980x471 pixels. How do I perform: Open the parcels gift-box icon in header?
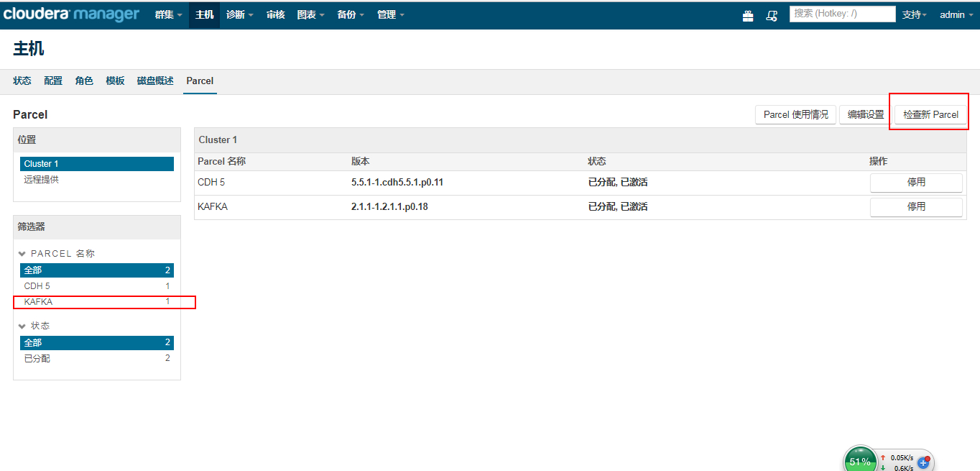(748, 15)
